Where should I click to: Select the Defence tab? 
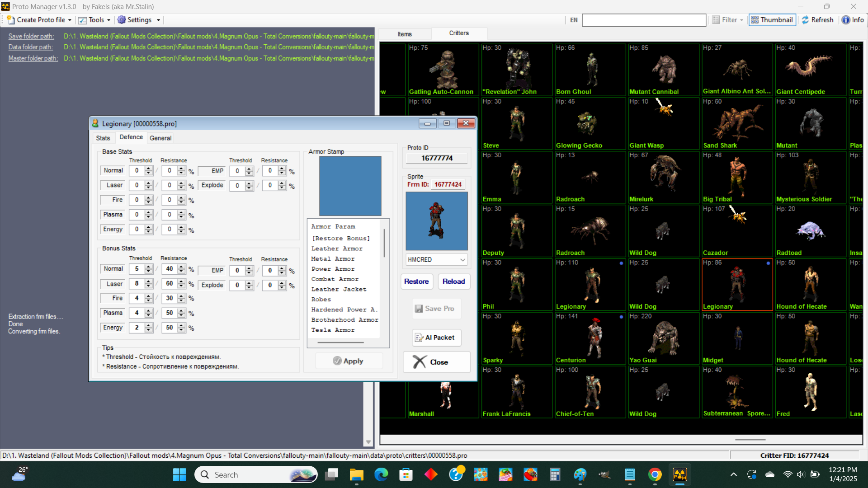[131, 137]
